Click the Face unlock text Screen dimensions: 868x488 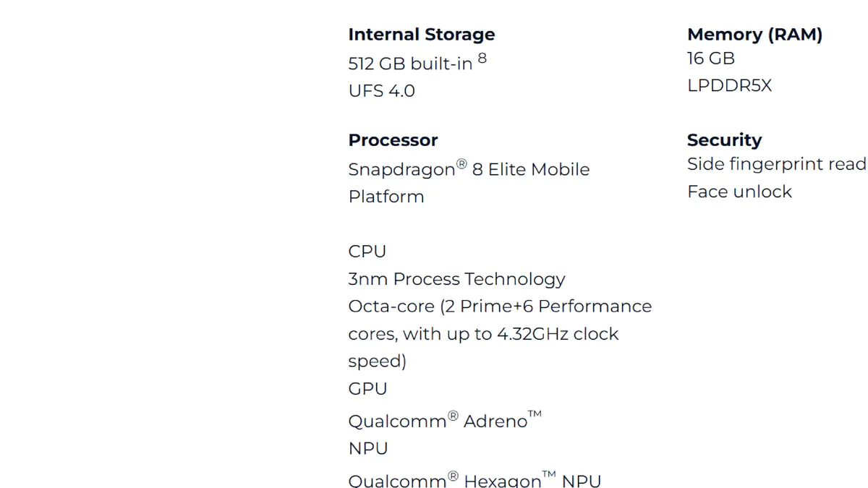(739, 192)
